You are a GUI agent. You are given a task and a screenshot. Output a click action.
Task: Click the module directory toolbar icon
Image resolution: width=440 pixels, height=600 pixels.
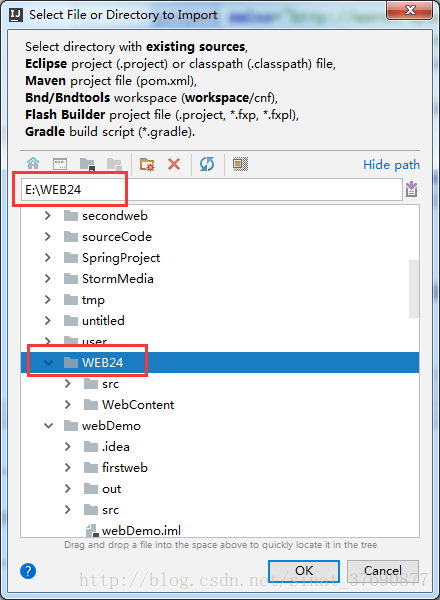pyautogui.click(x=114, y=164)
